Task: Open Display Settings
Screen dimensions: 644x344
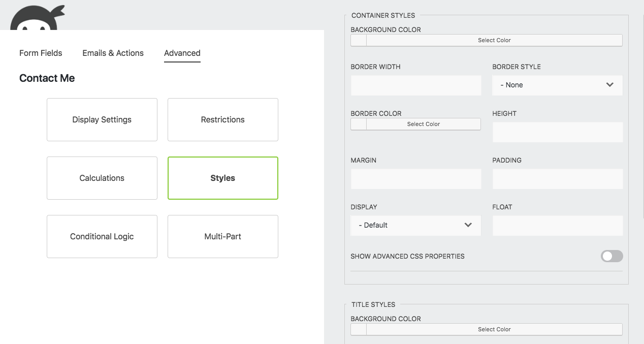Action: [x=102, y=119]
